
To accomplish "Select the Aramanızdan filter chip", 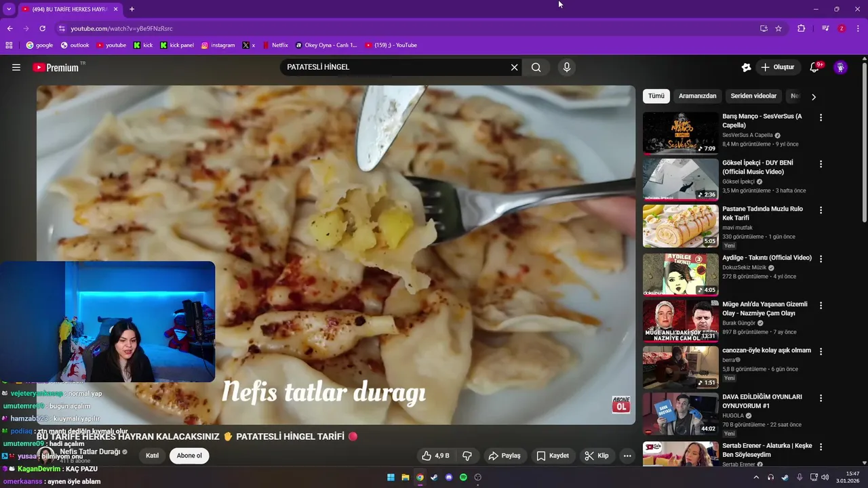I will click(698, 96).
